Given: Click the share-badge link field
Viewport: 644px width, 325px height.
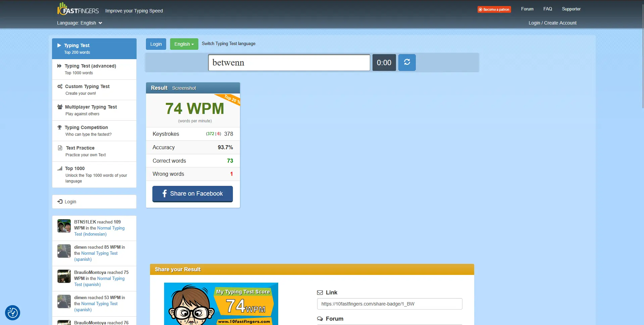Looking at the screenshot, I should point(390,304).
